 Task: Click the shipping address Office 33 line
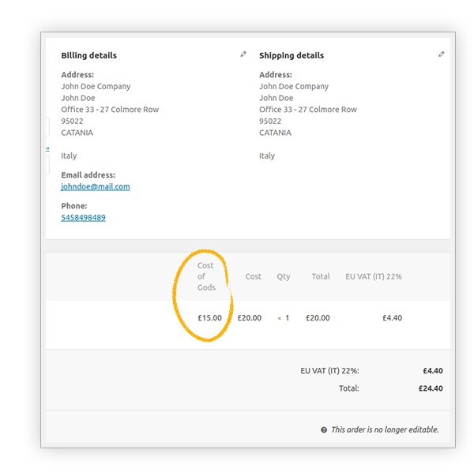point(308,110)
